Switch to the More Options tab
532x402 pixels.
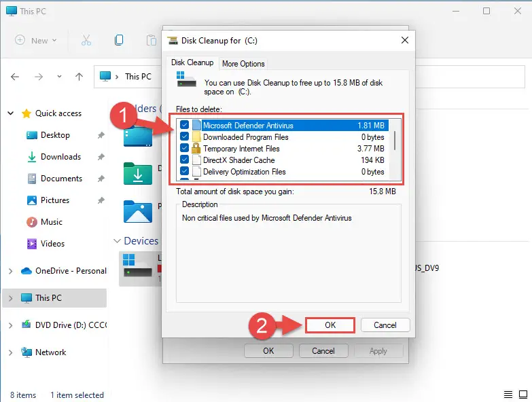pos(243,64)
